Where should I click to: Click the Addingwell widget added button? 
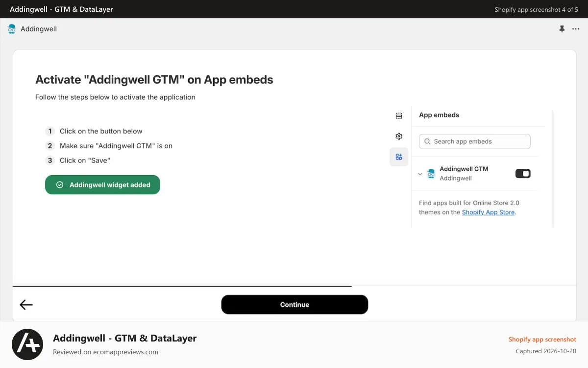pyautogui.click(x=102, y=185)
